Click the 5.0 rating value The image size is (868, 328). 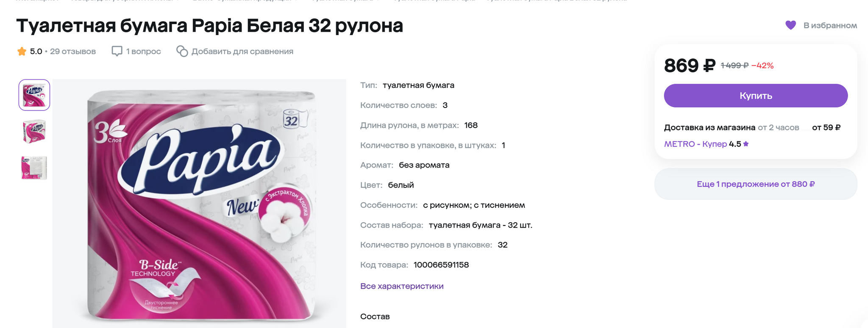click(x=36, y=52)
